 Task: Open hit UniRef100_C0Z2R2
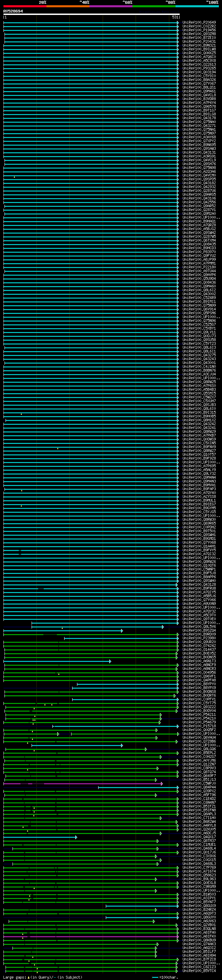coord(199,26)
